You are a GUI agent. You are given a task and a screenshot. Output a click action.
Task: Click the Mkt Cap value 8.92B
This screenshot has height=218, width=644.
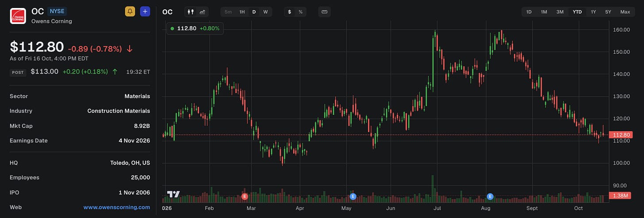point(142,126)
